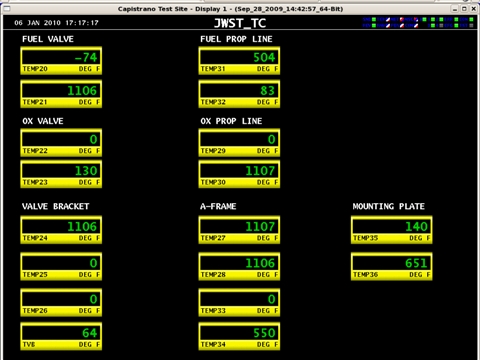The width and height of the screenshot is (480, 360).
Task: Click the TEMP23 readout showing 130
Action: click(x=61, y=174)
